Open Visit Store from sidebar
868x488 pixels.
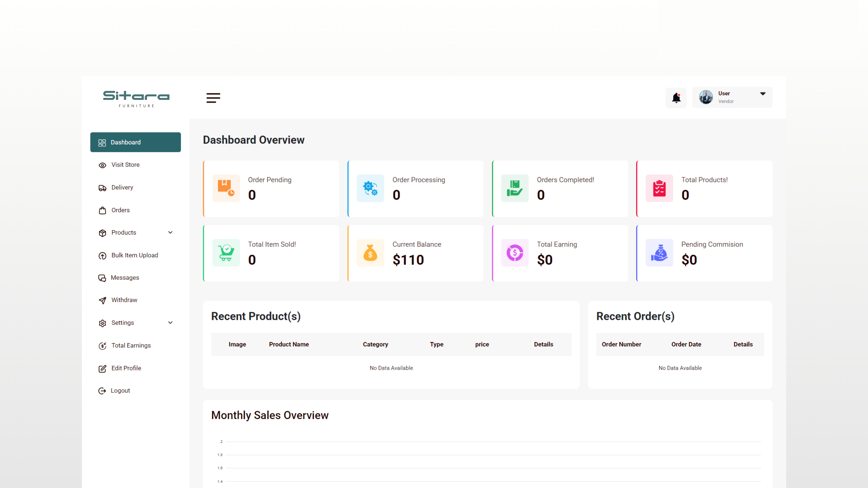(x=125, y=165)
